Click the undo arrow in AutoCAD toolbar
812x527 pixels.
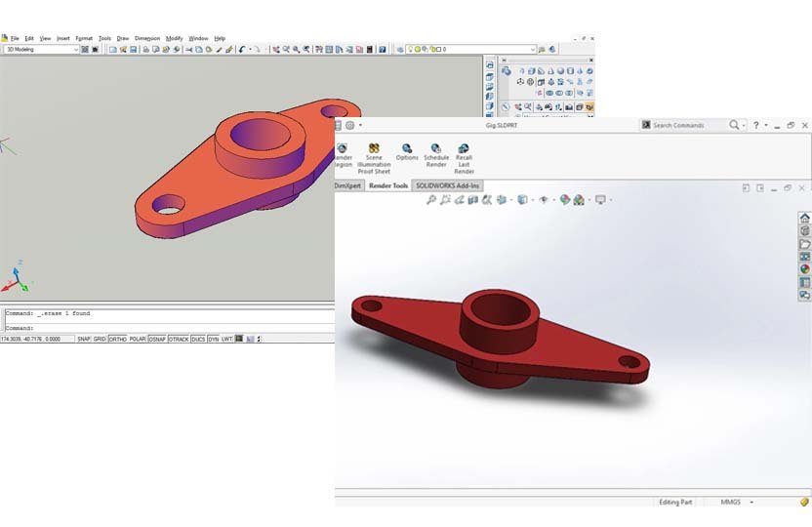[x=242, y=49]
